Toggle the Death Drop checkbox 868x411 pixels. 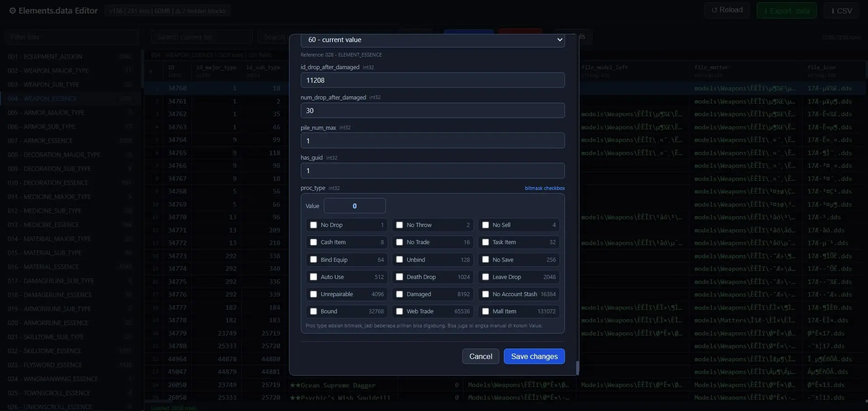click(399, 277)
